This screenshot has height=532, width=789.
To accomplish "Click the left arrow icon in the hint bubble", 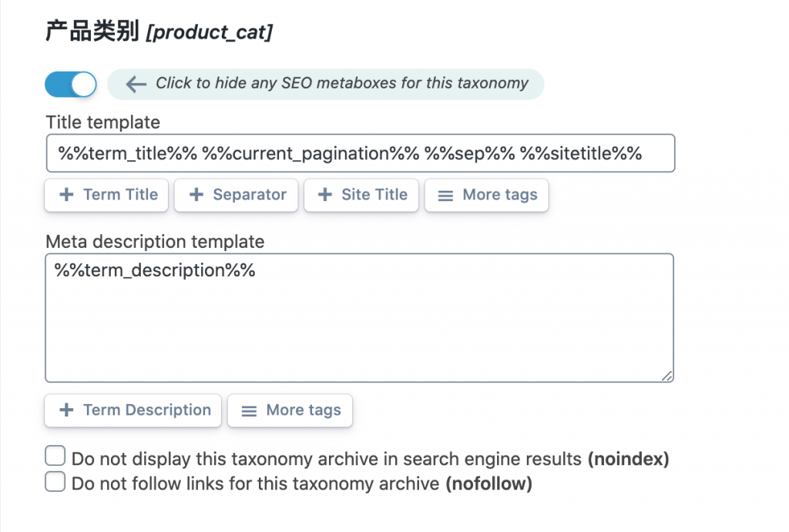I will (136, 84).
